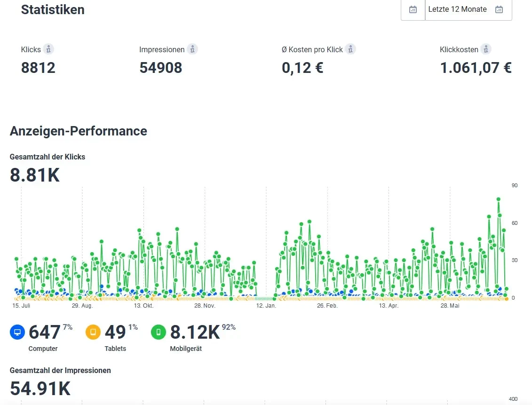Screen dimensions: 532x405
Task: Click the Klicks total 8812
Action: pos(38,68)
